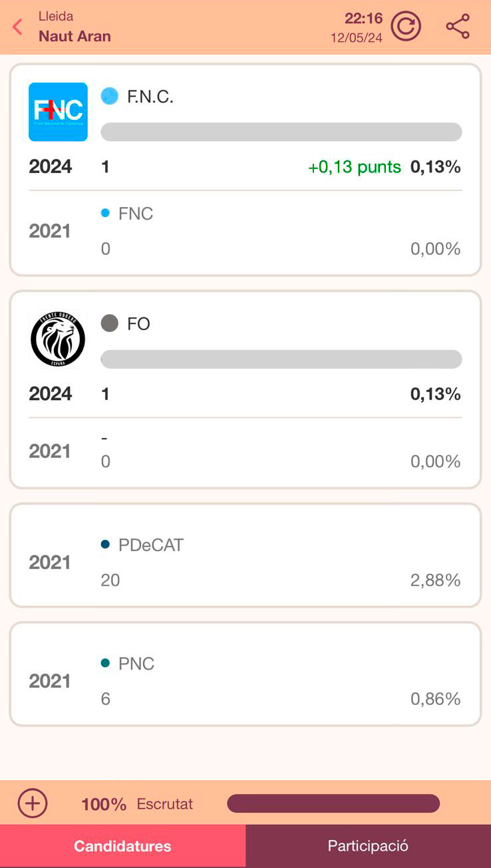Tap the Naut Aran location title

pyautogui.click(x=75, y=36)
